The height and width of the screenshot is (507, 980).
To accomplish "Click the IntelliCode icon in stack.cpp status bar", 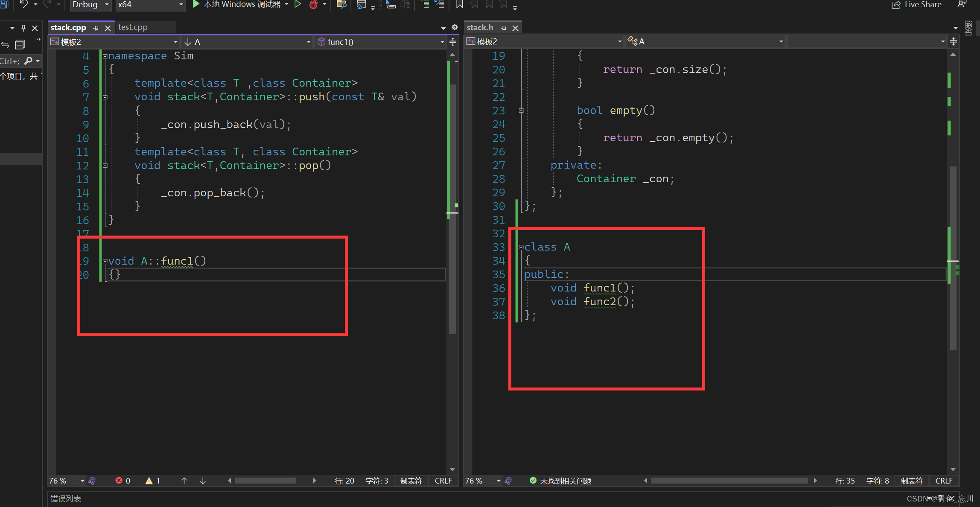I will [92, 481].
